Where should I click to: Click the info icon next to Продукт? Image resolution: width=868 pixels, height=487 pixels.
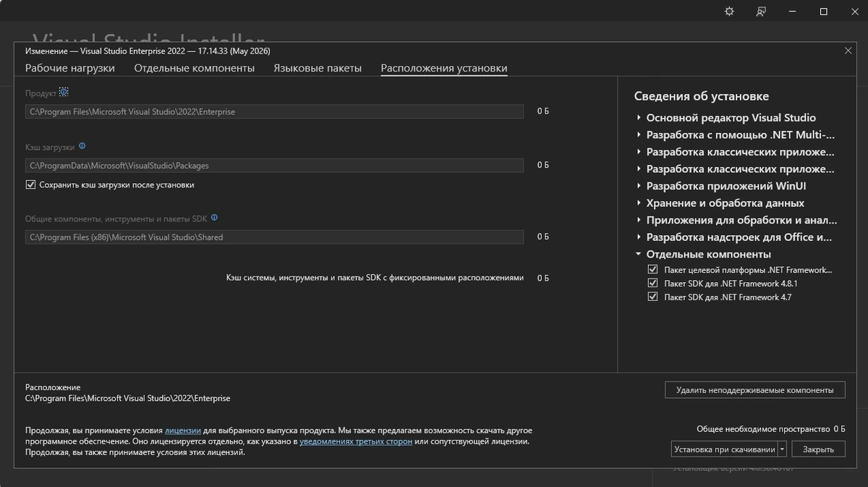(64, 93)
